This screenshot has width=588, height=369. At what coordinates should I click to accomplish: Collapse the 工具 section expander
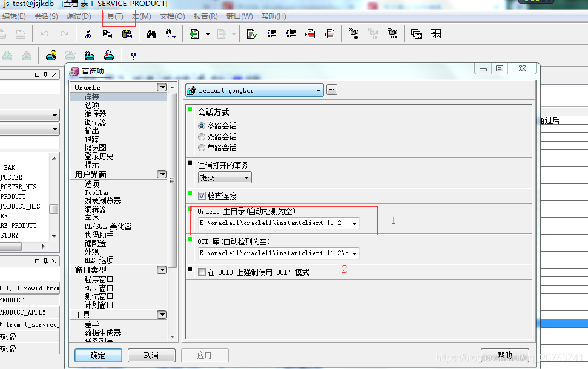[162, 315]
